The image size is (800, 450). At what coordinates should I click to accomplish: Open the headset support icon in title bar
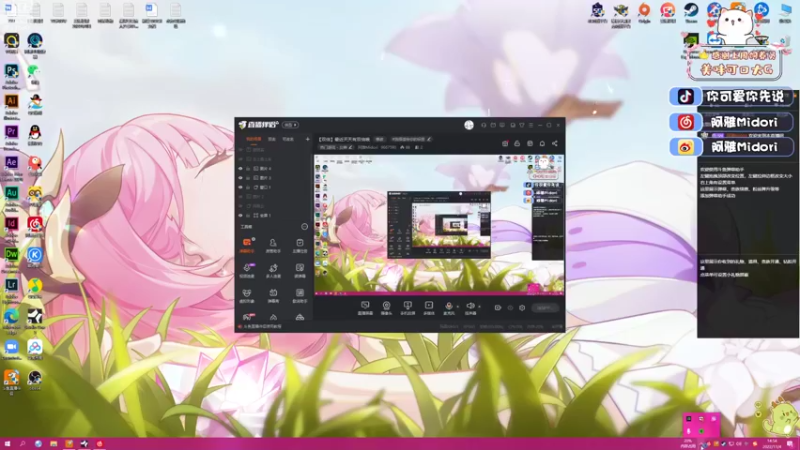click(x=484, y=125)
